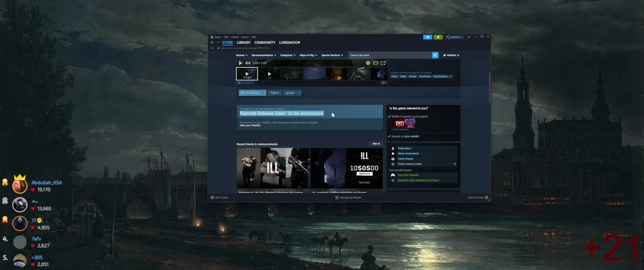Switch to the COMMUNITY tab
This screenshot has height=270, width=644.
coord(265,42)
